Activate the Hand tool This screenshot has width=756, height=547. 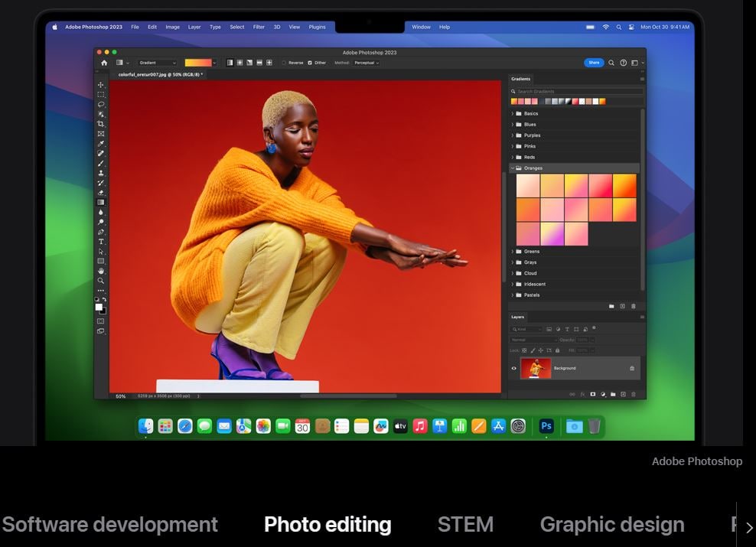click(x=100, y=271)
